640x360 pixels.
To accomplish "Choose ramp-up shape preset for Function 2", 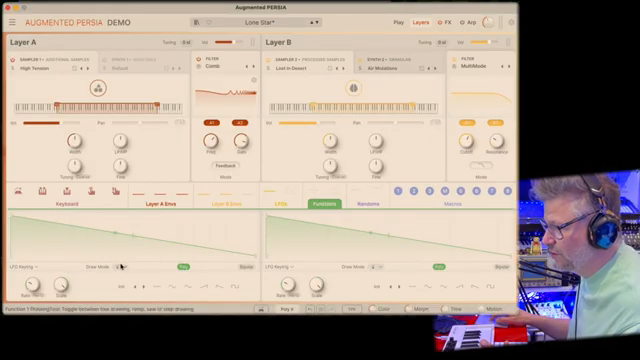I will click(460, 287).
